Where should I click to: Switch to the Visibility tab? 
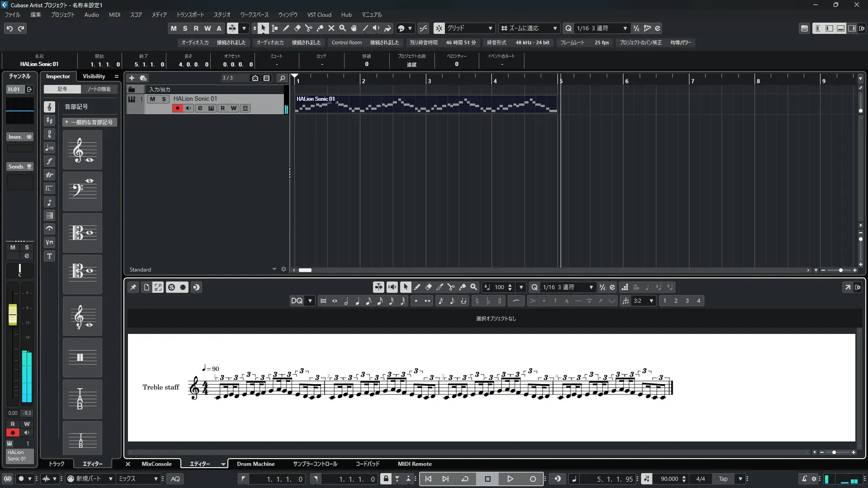tap(94, 76)
